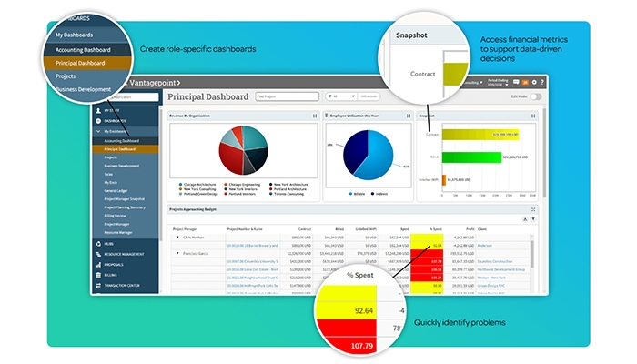The image size is (637, 364).
Task: Click the Proposals bar-chart icon
Action: [98, 265]
